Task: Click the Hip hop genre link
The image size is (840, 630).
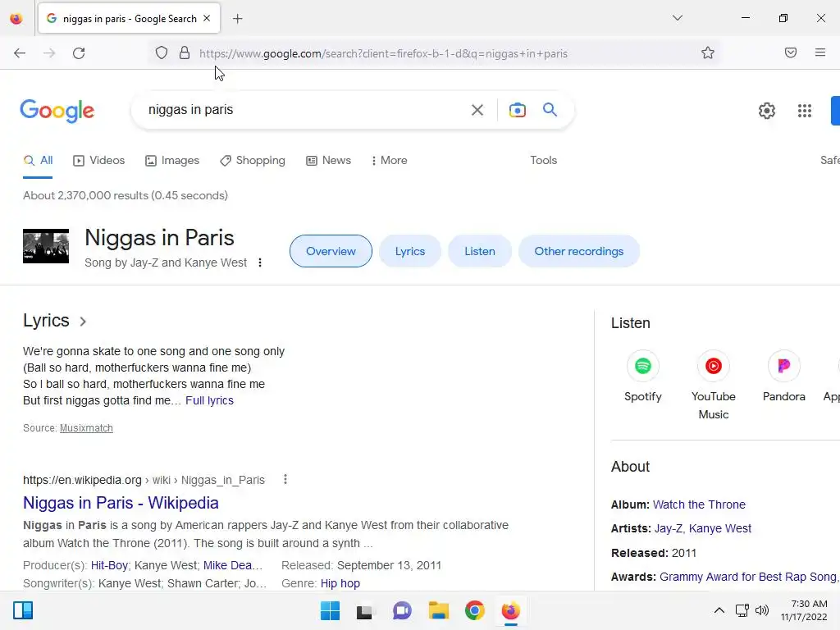Action: (340, 583)
